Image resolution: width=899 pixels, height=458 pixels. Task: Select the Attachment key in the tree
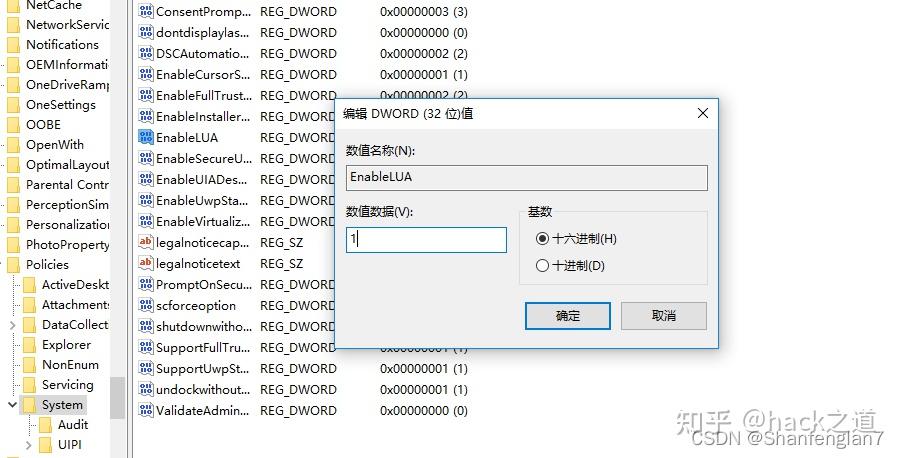[75, 305]
